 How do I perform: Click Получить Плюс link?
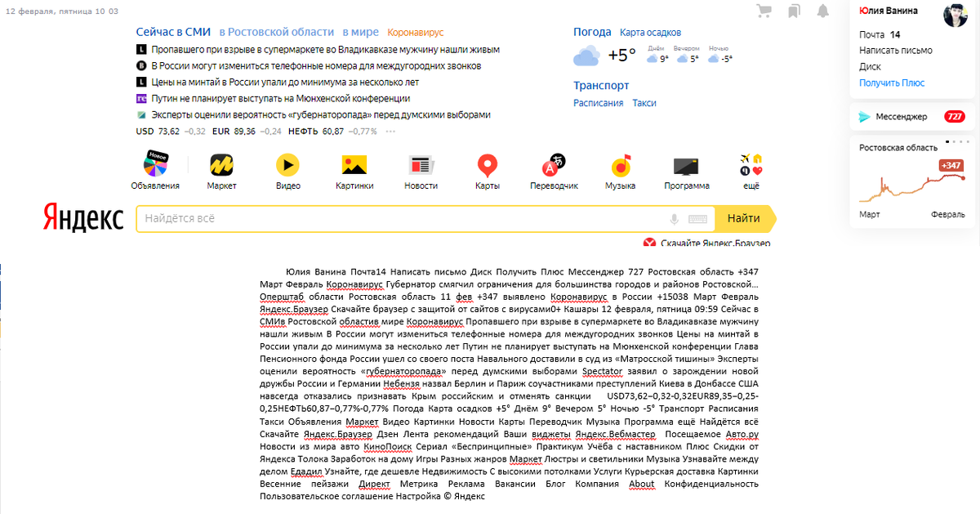pyautogui.click(x=892, y=83)
